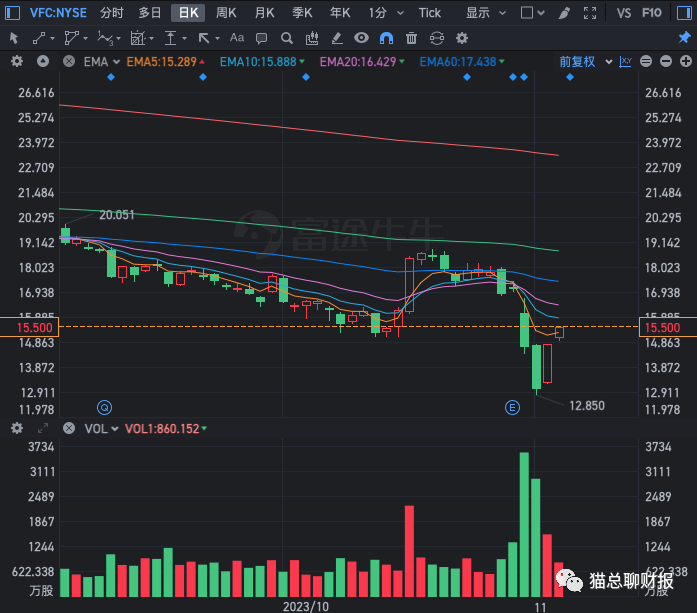Expand the 显示 display dropdown

click(x=483, y=13)
